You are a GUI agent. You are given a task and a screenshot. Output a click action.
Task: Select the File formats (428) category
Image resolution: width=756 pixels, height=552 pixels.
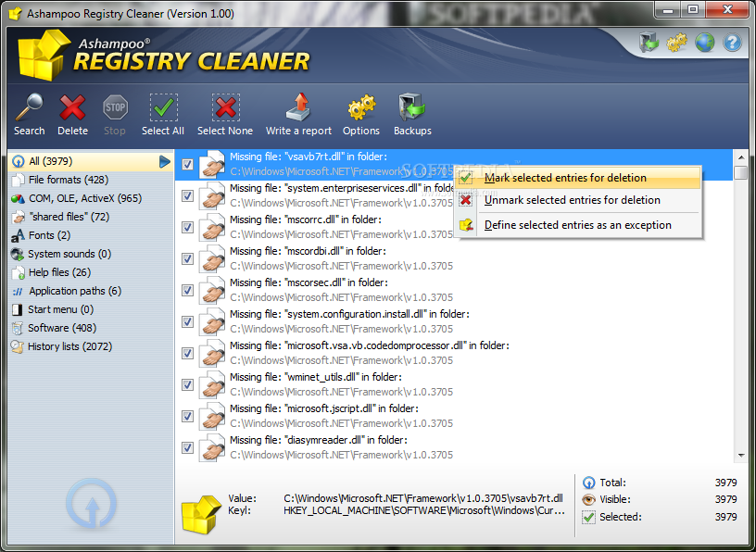[91, 180]
